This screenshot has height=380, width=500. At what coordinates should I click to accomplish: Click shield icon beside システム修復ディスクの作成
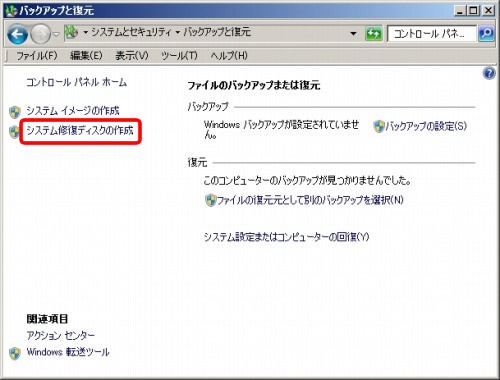click(x=14, y=132)
